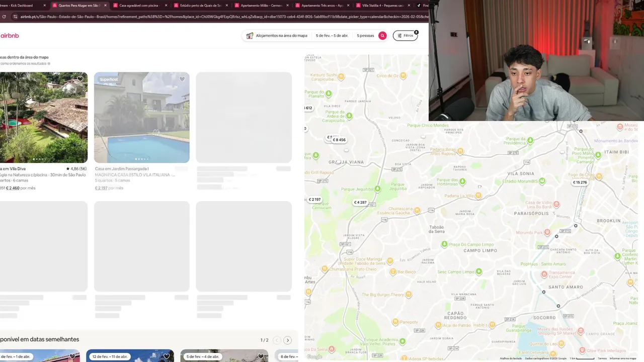Focus the airbnb.pt URL address bar
644x362 pixels.
tap(224, 17)
